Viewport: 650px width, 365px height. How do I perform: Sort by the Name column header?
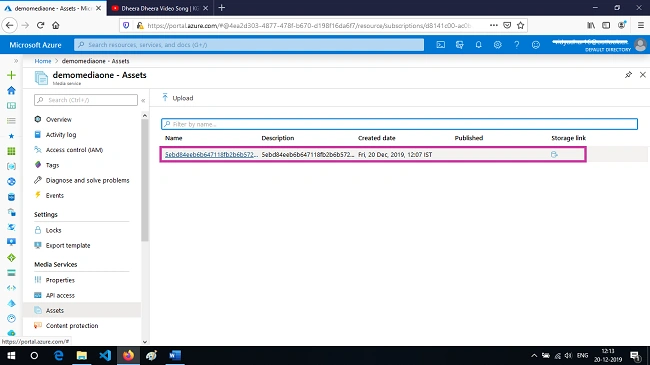pyautogui.click(x=174, y=138)
